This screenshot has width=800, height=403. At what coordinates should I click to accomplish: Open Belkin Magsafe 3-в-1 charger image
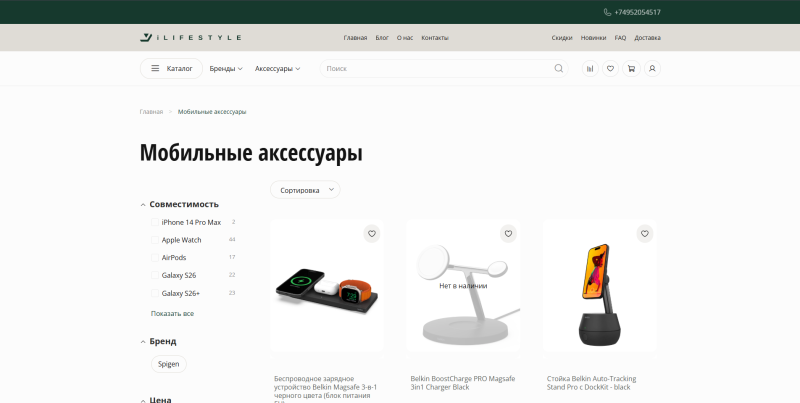tap(327, 286)
